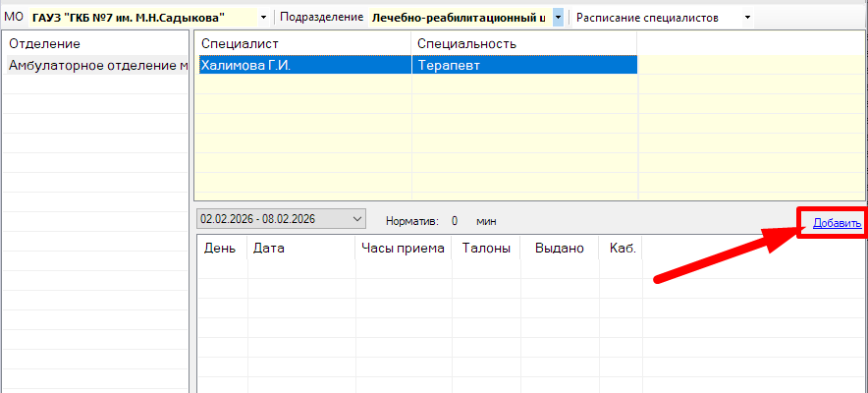Click the Норматив minutes value

tap(455, 222)
